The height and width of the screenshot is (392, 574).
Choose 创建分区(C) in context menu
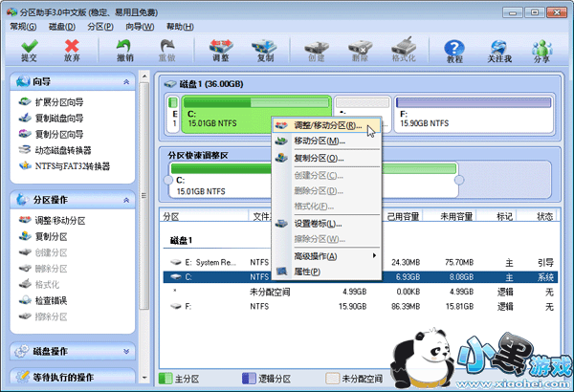click(x=326, y=175)
